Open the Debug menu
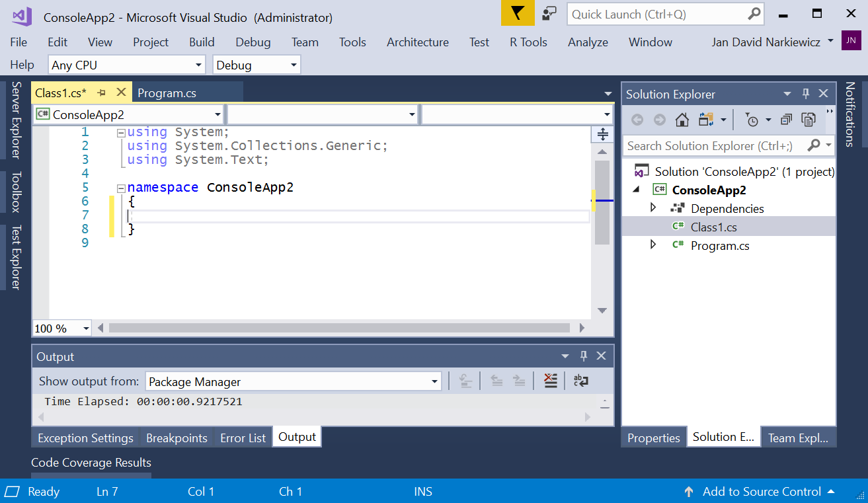Image resolution: width=868 pixels, height=503 pixels. pyautogui.click(x=253, y=42)
